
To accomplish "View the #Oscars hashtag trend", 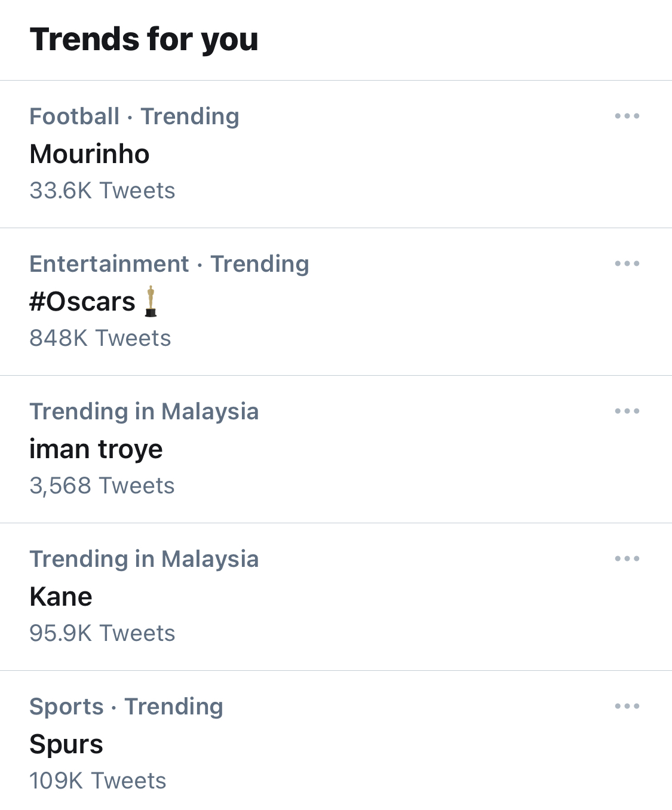I will pyautogui.click(x=82, y=302).
